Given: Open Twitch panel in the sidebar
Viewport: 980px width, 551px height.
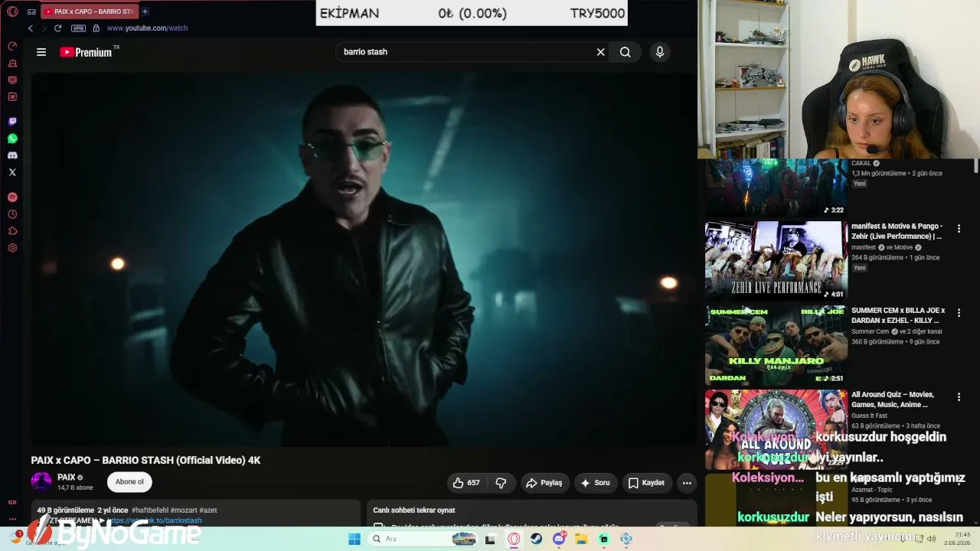Looking at the screenshot, I should click(12, 122).
